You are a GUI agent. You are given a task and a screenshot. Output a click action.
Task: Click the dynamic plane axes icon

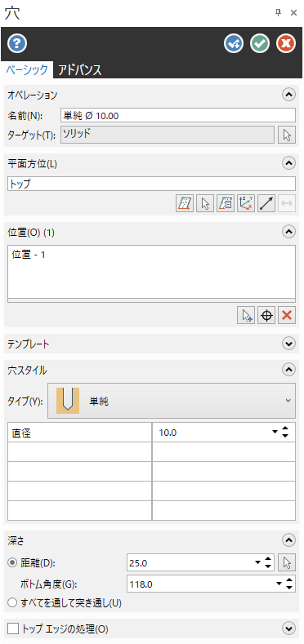pyautogui.click(x=246, y=204)
